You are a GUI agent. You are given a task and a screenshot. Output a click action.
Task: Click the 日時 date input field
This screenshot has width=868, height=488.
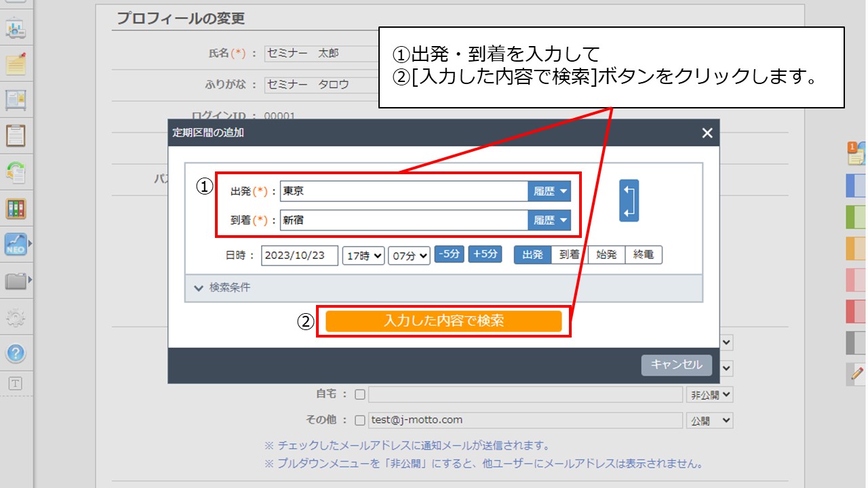coord(300,256)
